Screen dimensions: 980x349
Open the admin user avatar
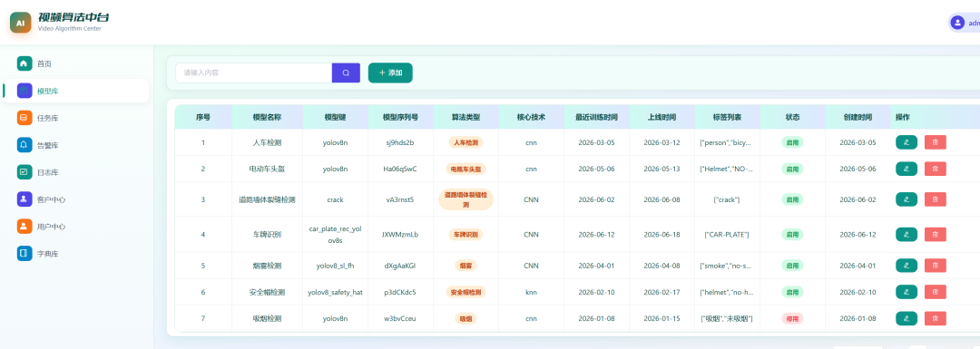pyautogui.click(x=957, y=23)
